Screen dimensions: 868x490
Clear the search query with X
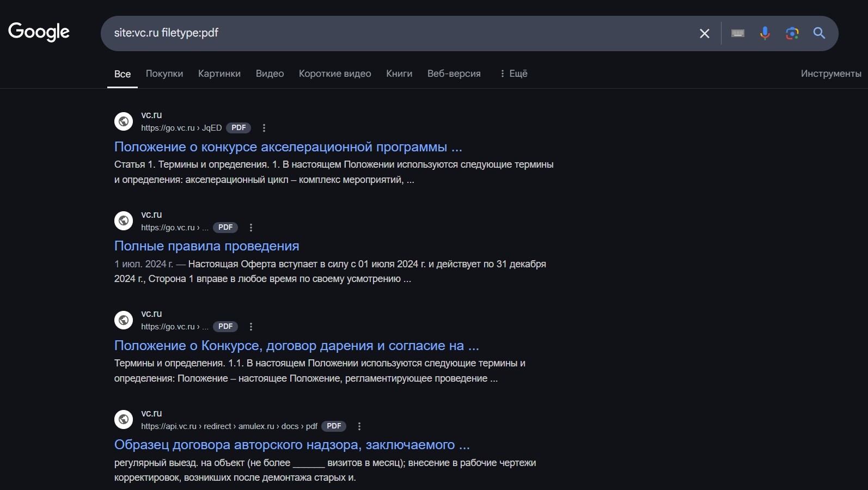[x=704, y=33]
